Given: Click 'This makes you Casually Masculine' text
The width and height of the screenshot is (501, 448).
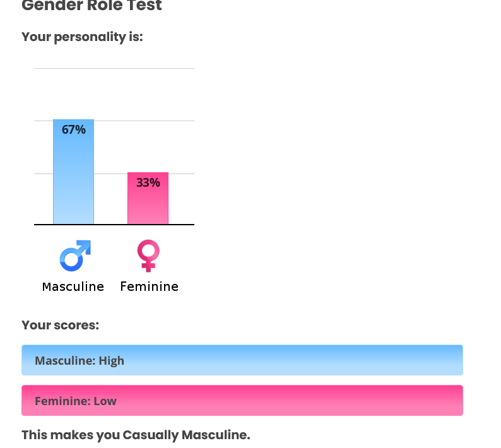Looking at the screenshot, I should (136, 435).
